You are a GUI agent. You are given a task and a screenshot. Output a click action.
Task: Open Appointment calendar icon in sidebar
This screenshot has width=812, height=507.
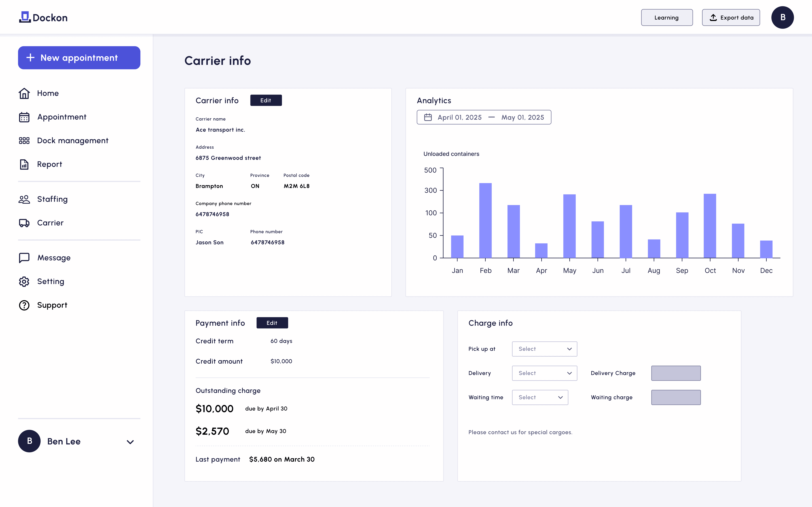click(x=24, y=117)
